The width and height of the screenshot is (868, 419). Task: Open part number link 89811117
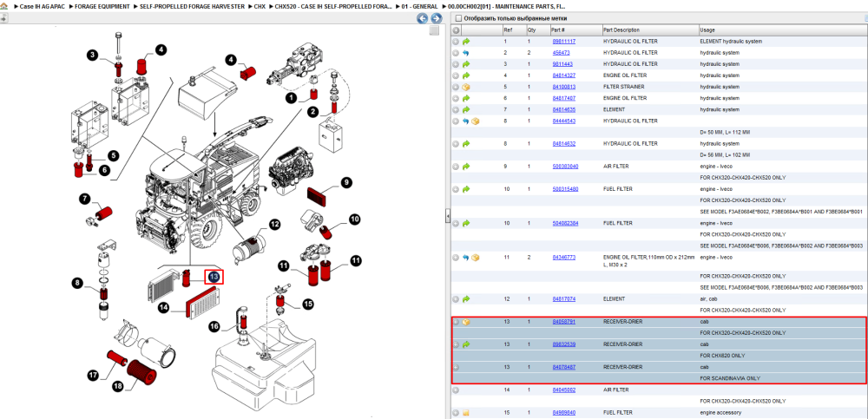point(564,42)
